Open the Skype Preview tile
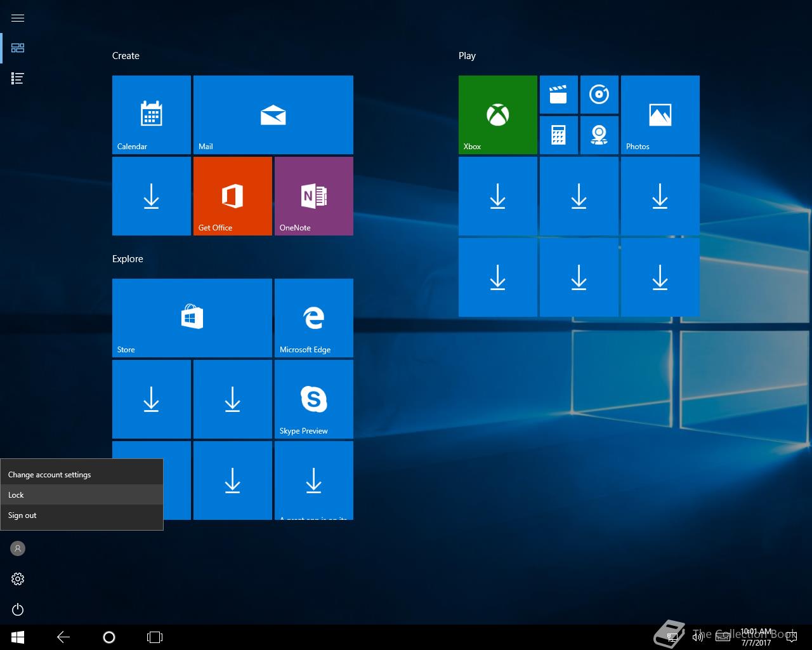Viewport: 812px width, 650px height. [x=314, y=399]
